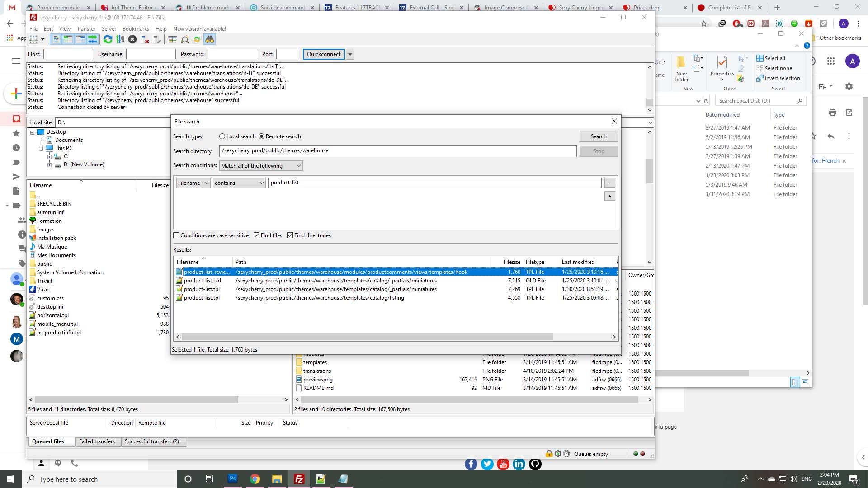
Task: Click the Quickconnect button
Action: 324,54
